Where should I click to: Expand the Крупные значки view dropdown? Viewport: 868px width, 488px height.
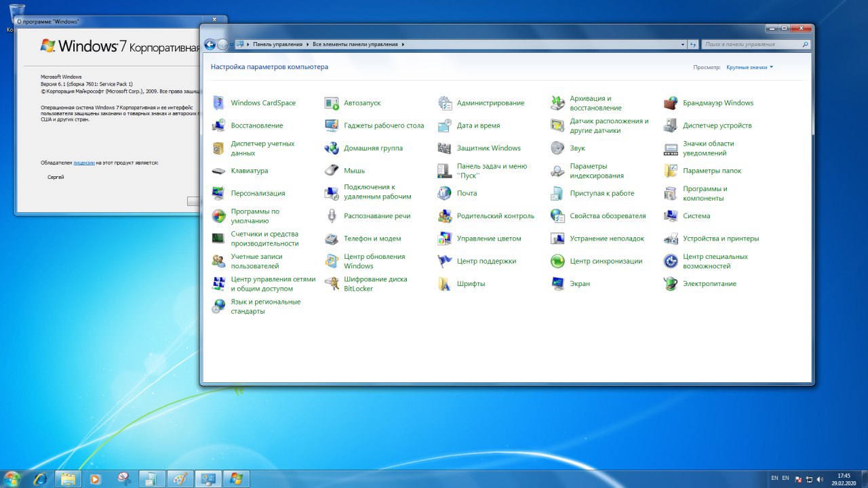(750, 67)
